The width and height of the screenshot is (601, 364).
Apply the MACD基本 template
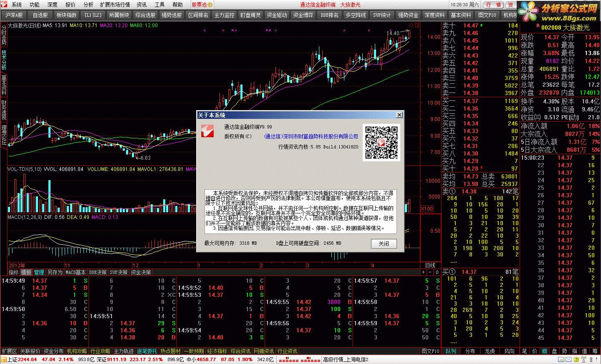(x=76, y=272)
